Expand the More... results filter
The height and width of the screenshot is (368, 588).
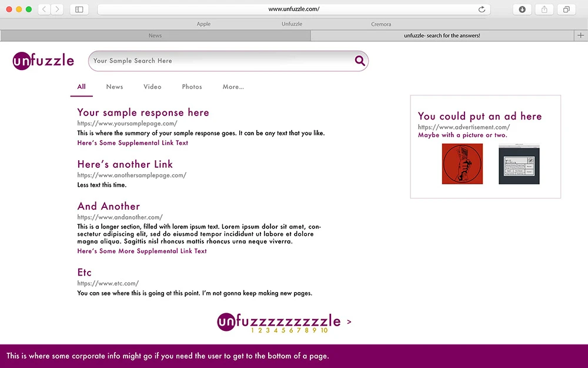pos(233,87)
